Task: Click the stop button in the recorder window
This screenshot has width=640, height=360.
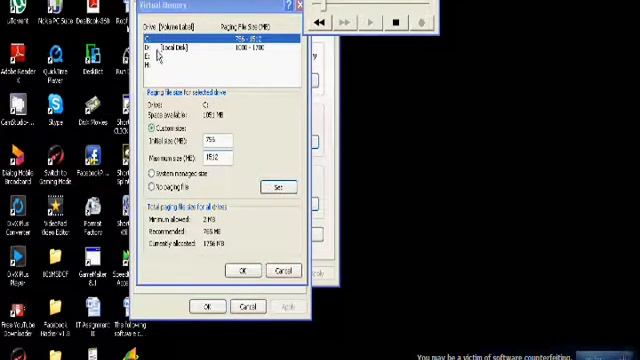Action: point(396,22)
